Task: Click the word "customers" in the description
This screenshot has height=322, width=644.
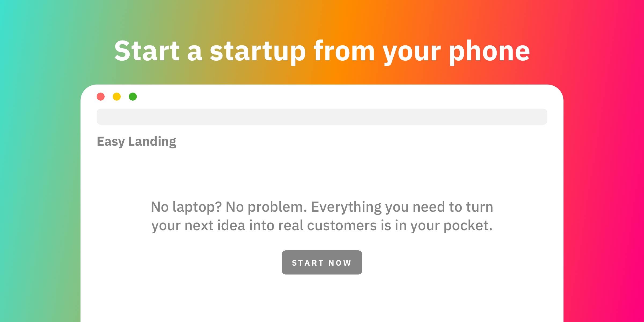Action: (x=342, y=225)
